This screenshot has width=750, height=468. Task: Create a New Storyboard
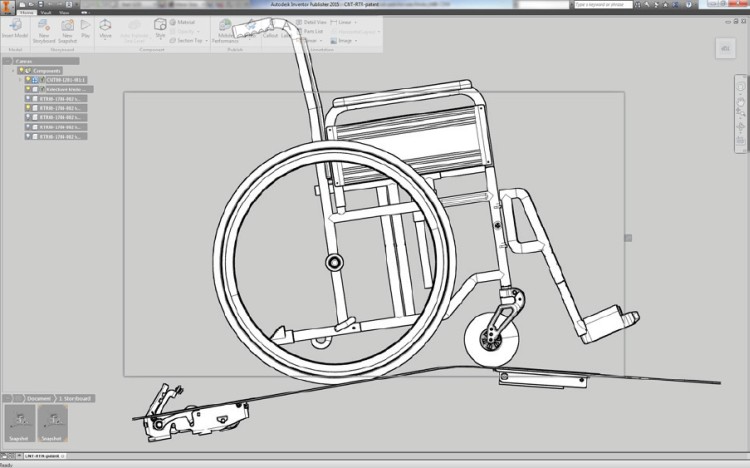(x=44, y=27)
